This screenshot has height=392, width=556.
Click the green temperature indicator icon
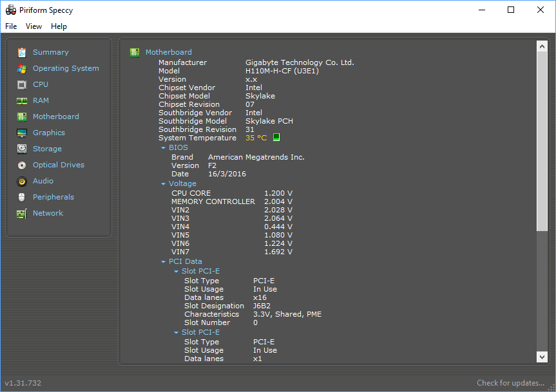(x=276, y=137)
